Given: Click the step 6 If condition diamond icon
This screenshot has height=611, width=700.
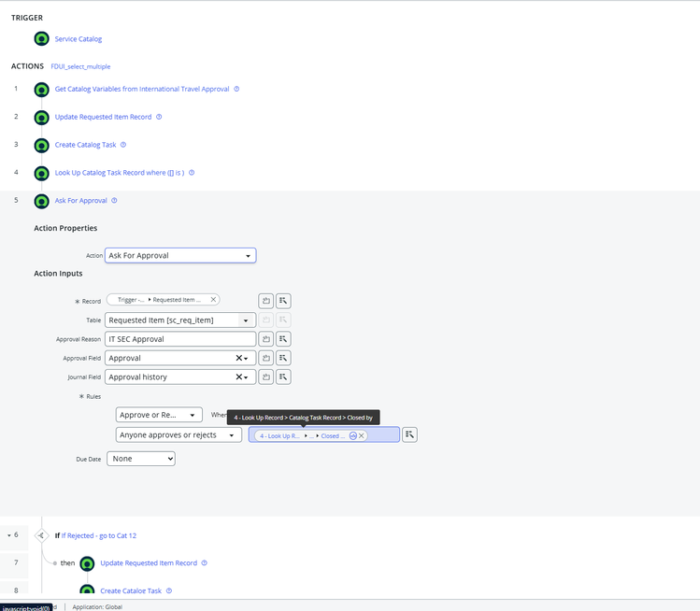Looking at the screenshot, I should click(41, 535).
